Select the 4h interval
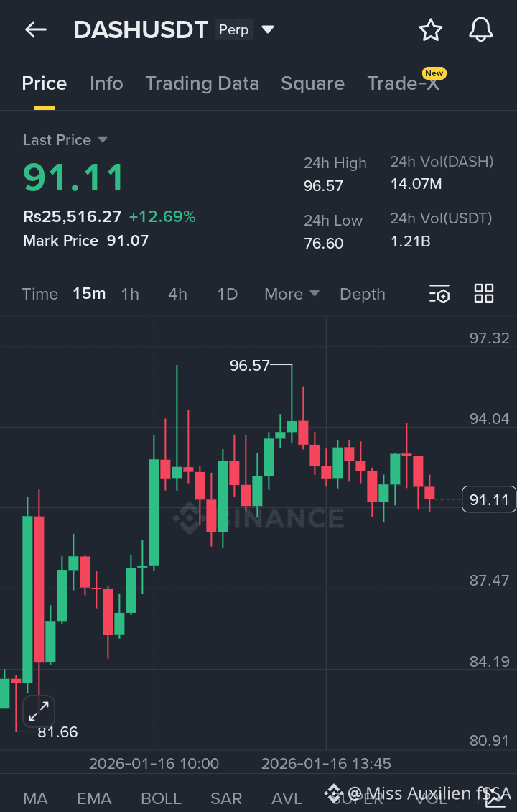Image resolution: width=517 pixels, height=812 pixels. point(177,294)
